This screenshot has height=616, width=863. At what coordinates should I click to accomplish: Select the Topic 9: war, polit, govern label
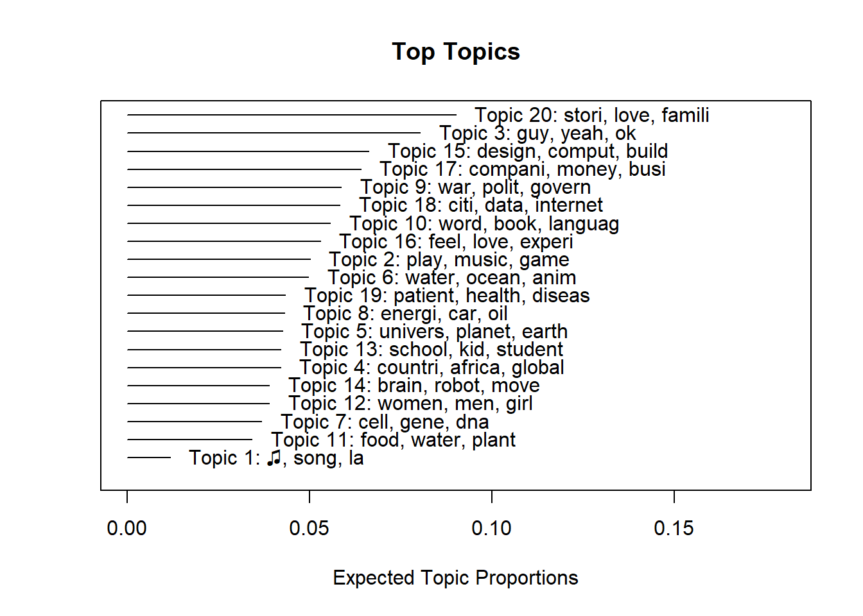click(x=475, y=187)
